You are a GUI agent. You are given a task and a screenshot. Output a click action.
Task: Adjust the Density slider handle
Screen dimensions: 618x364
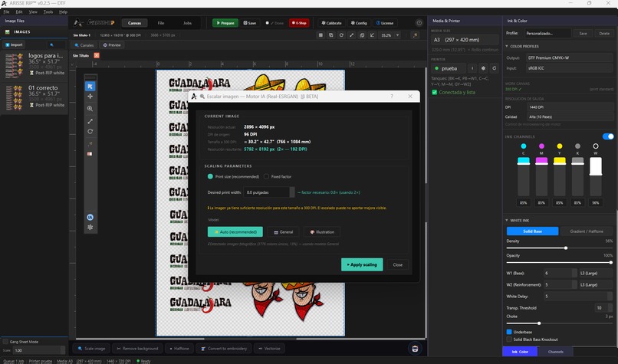pos(566,248)
